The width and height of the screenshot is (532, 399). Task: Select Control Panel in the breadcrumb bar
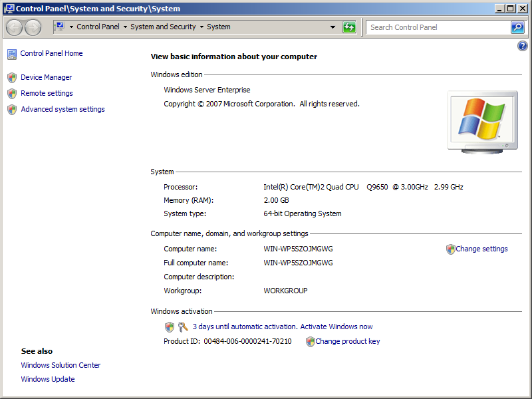[98, 27]
